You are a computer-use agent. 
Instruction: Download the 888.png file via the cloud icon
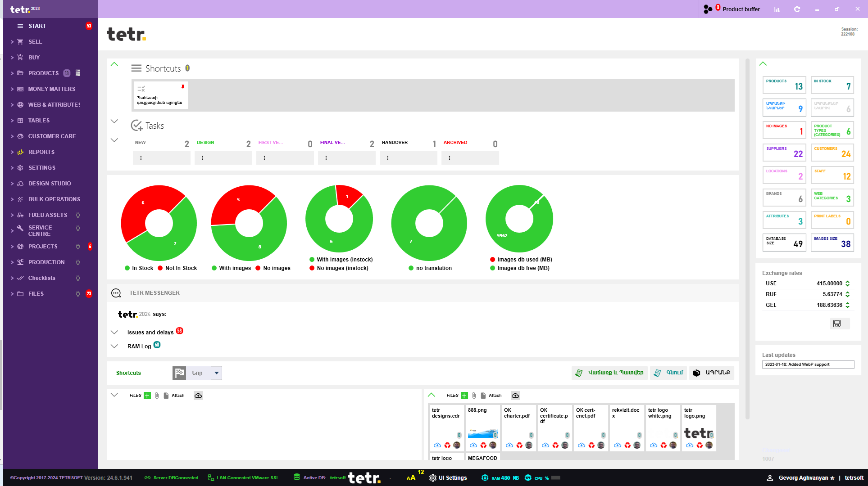(x=473, y=445)
